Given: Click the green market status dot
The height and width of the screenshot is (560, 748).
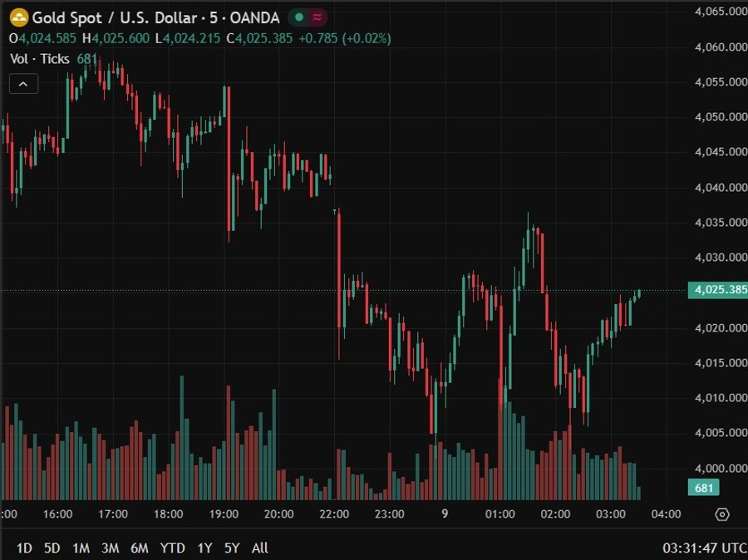Looking at the screenshot, I should point(299,17).
